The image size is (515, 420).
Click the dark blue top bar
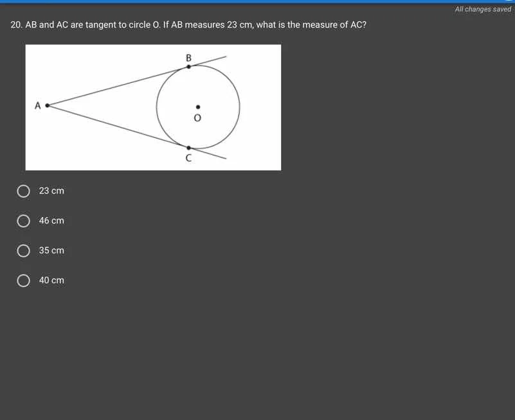click(x=257, y=2)
